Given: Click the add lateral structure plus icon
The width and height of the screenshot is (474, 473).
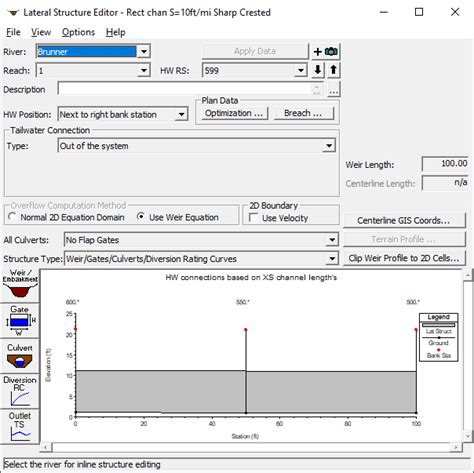Looking at the screenshot, I should (318, 52).
